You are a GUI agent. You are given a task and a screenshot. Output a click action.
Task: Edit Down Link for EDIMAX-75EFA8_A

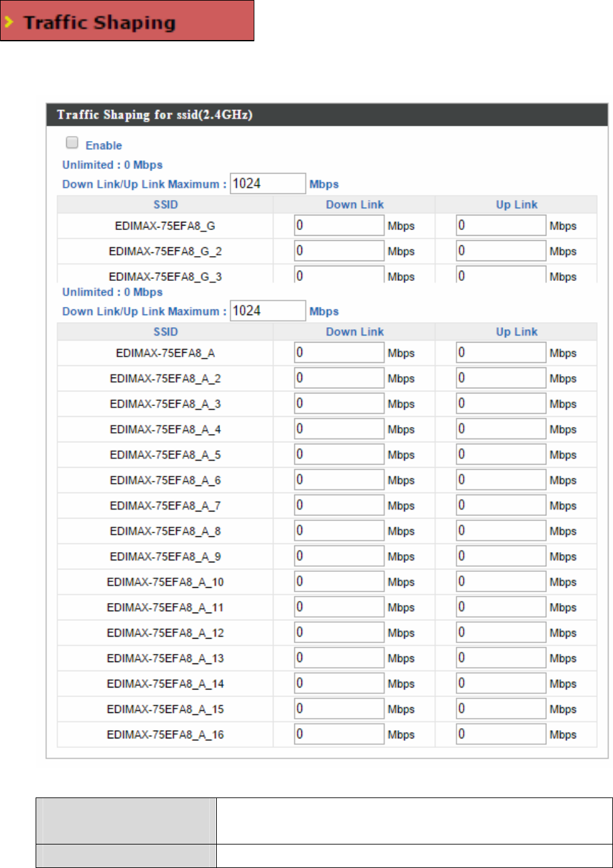coord(340,353)
